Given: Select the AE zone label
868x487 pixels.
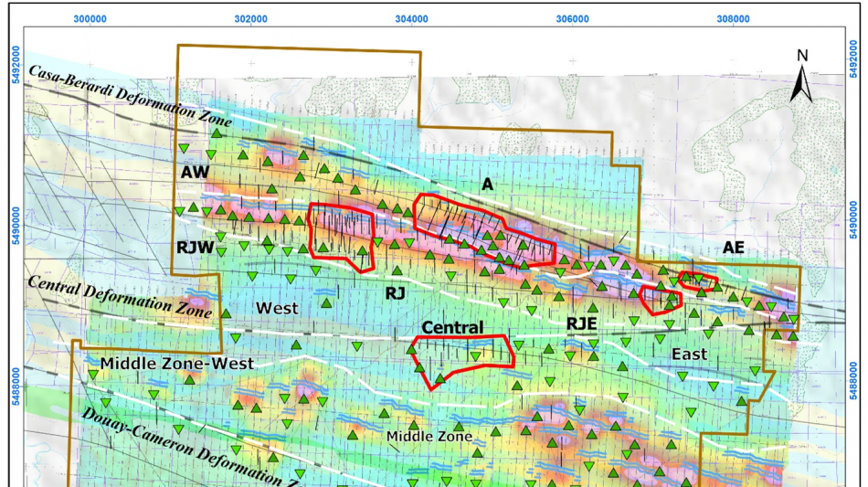Looking at the screenshot, I should coord(733,248).
